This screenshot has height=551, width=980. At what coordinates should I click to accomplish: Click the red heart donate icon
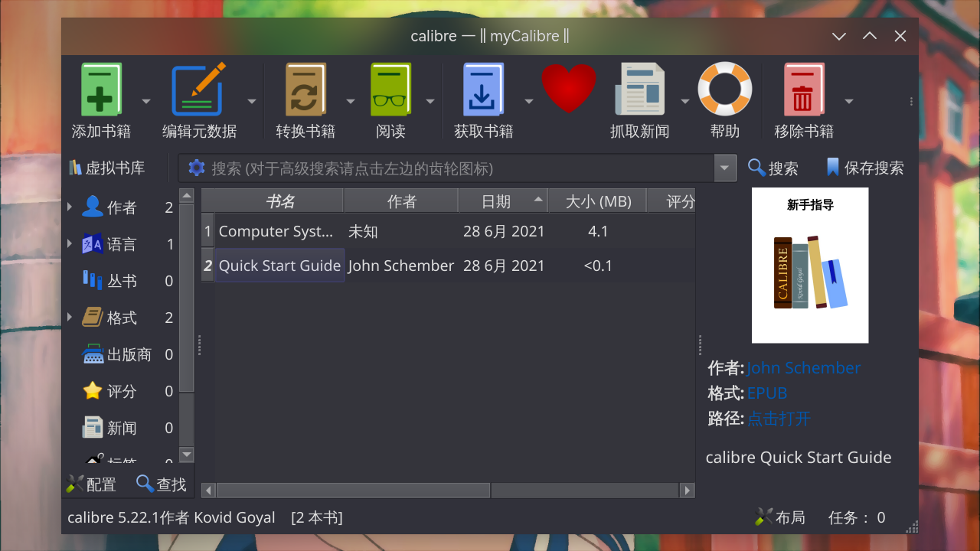coord(569,88)
